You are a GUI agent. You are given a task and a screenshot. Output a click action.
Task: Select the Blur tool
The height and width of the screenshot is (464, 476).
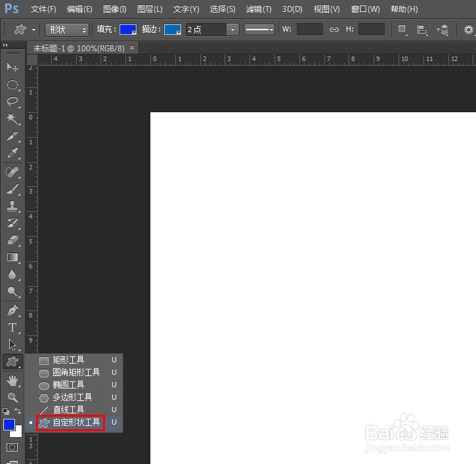[12, 274]
